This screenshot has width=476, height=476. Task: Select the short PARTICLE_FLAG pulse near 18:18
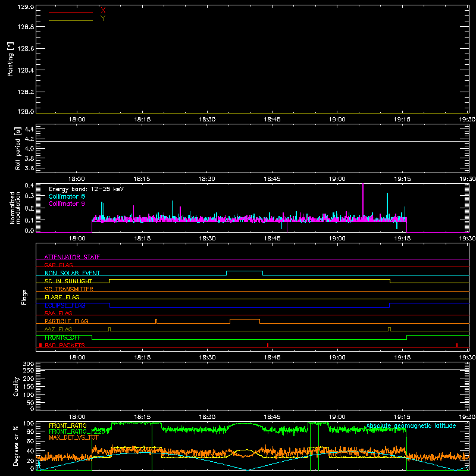(x=156, y=321)
